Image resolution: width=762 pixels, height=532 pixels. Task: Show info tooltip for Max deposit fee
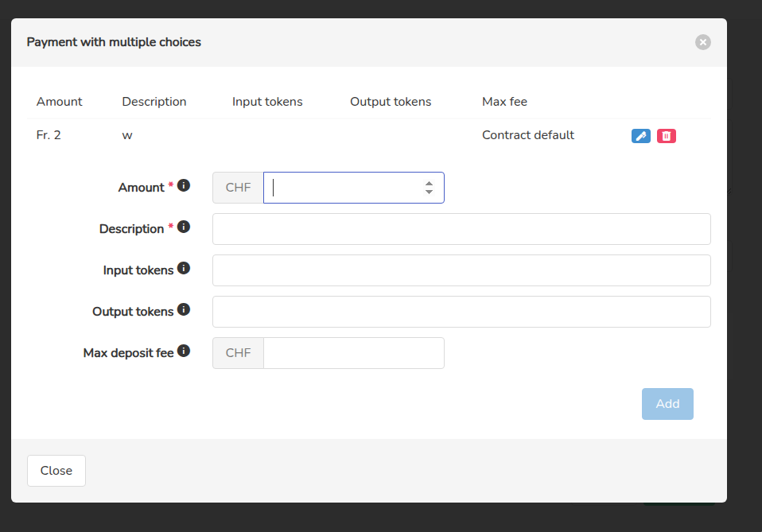click(x=183, y=351)
